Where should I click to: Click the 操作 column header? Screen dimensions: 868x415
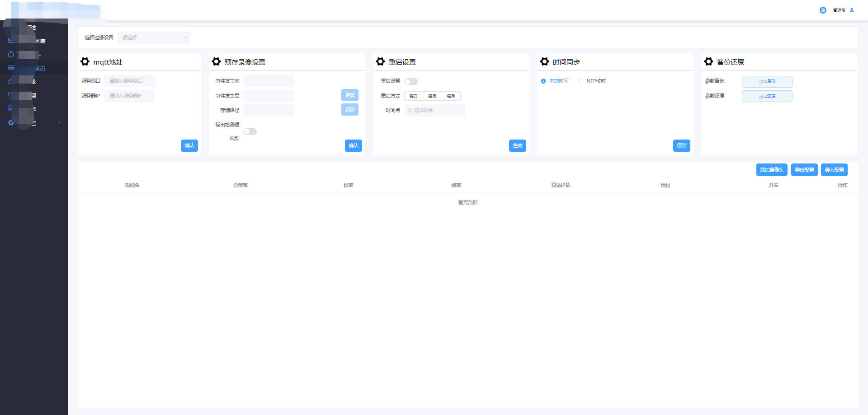tap(843, 185)
